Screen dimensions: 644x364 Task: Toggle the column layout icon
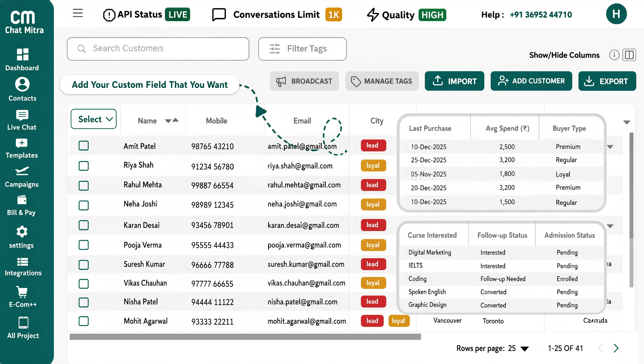(x=629, y=55)
